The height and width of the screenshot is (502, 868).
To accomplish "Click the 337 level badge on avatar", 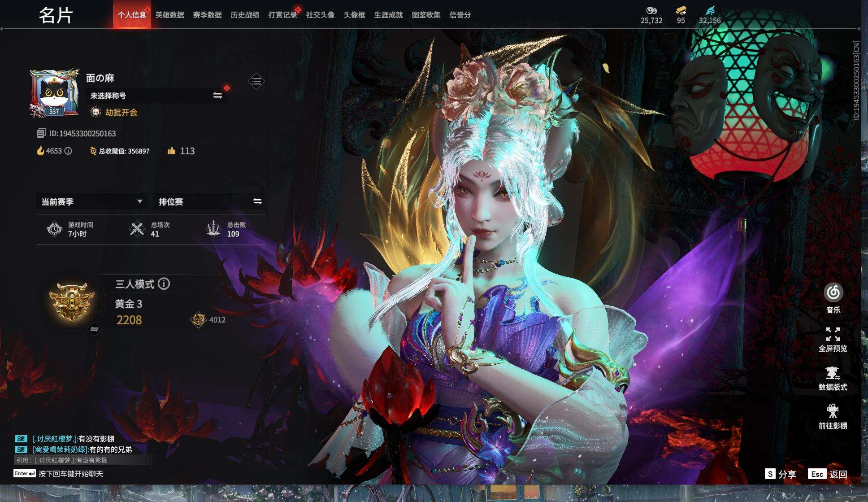I will (x=54, y=111).
